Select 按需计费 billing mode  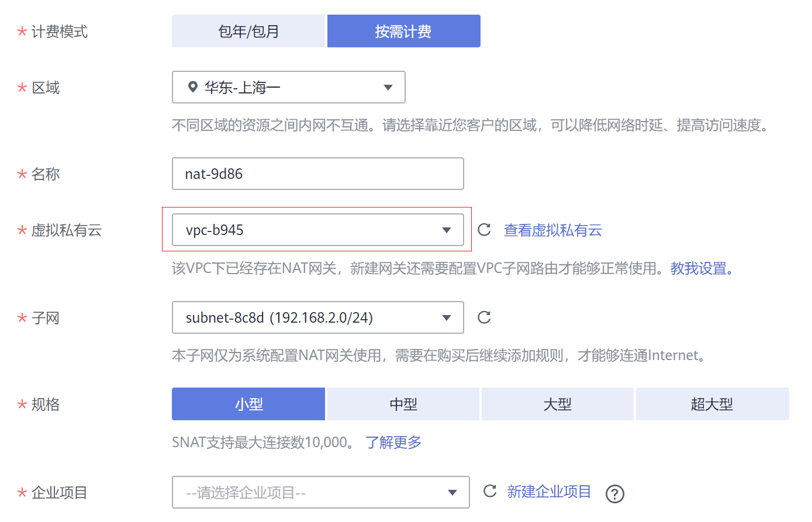point(403,31)
